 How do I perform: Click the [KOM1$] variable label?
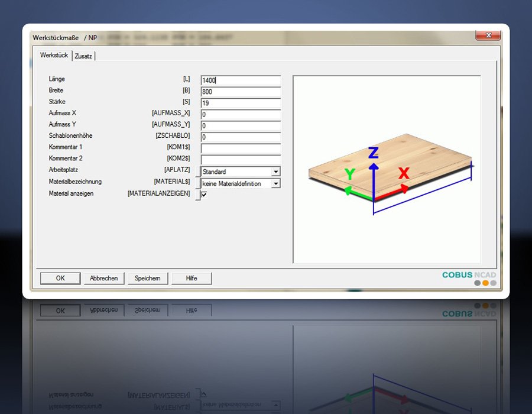click(x=179, y=147)
